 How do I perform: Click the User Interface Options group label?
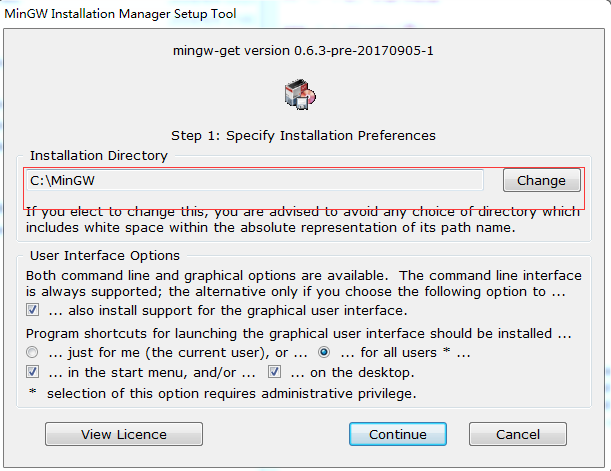click(x=105, y=256)
